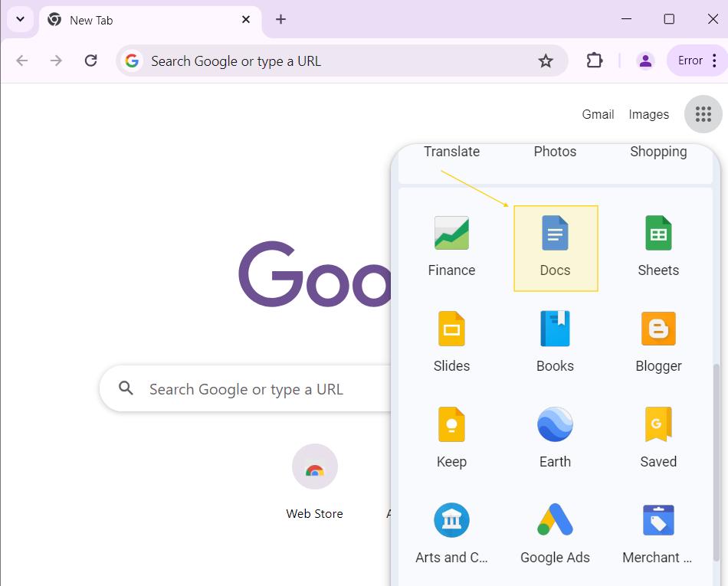Viewport: 728px width, 586px height.
Task: Open Google Finance app
Action: tap(451, 247)
